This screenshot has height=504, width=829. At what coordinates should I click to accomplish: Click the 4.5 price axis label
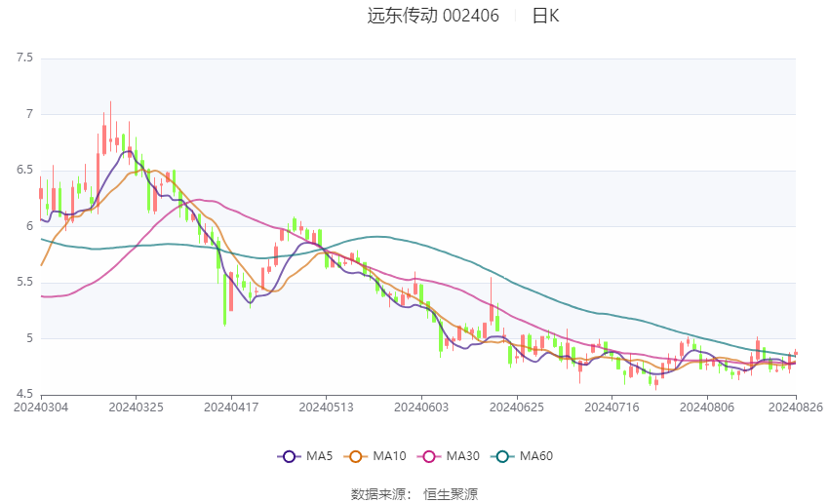[x=24, y=394]
